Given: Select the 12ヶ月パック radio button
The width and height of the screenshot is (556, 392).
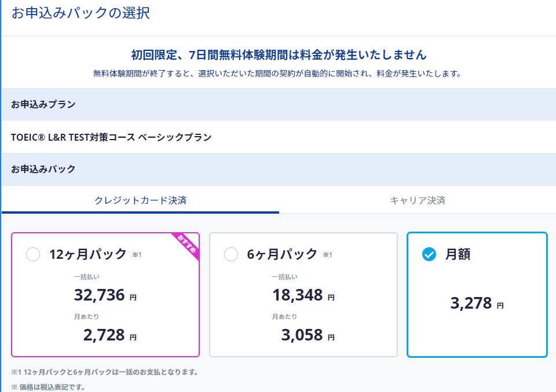Looking at the screenshot, I should [33, 254].
